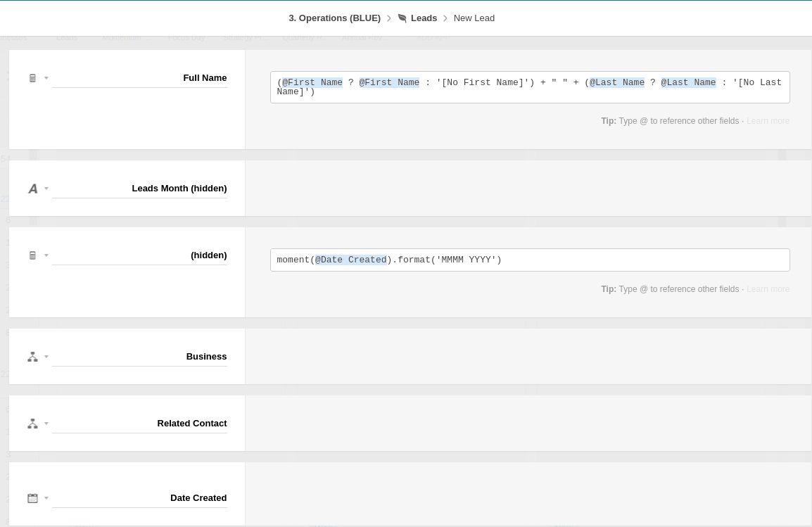Click the Leads app icon in breadcrumb
The width and height of the screenshot is (812, 527).
point(402,18)
